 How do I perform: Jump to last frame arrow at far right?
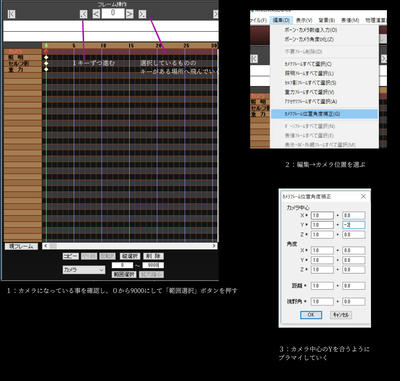pyautogui.click(x=216, y=14)
